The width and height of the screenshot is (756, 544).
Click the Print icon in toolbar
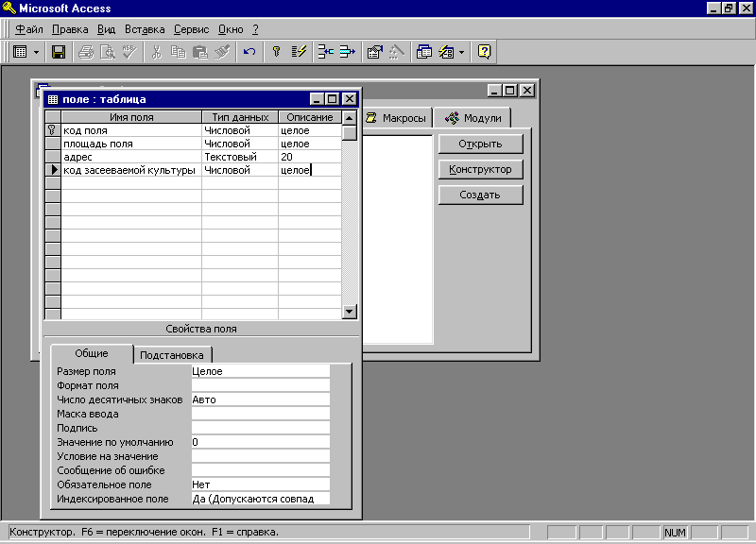click(x=86, y=52)
